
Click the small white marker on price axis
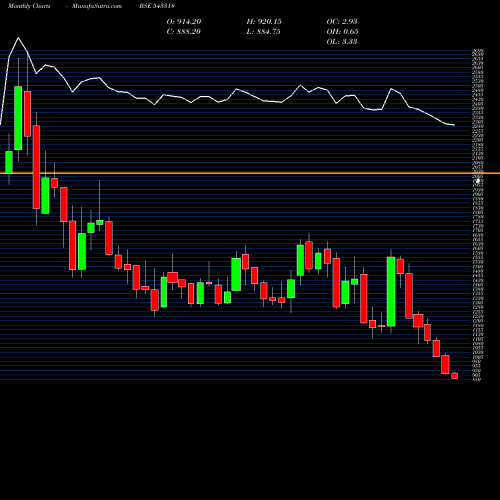click(x=478, y=181)
